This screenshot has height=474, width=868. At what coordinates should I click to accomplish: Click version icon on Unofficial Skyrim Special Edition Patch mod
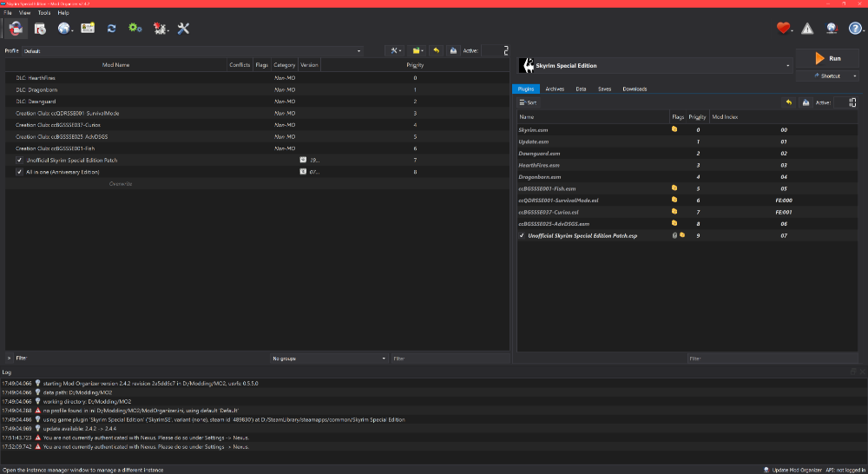[303, 160]
